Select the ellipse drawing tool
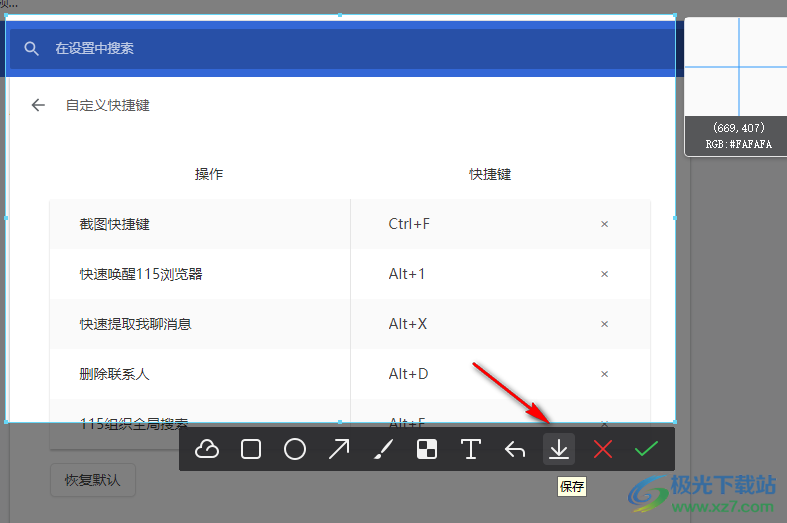Viewport: 787px width, 523px height. [x=295, y=449]
